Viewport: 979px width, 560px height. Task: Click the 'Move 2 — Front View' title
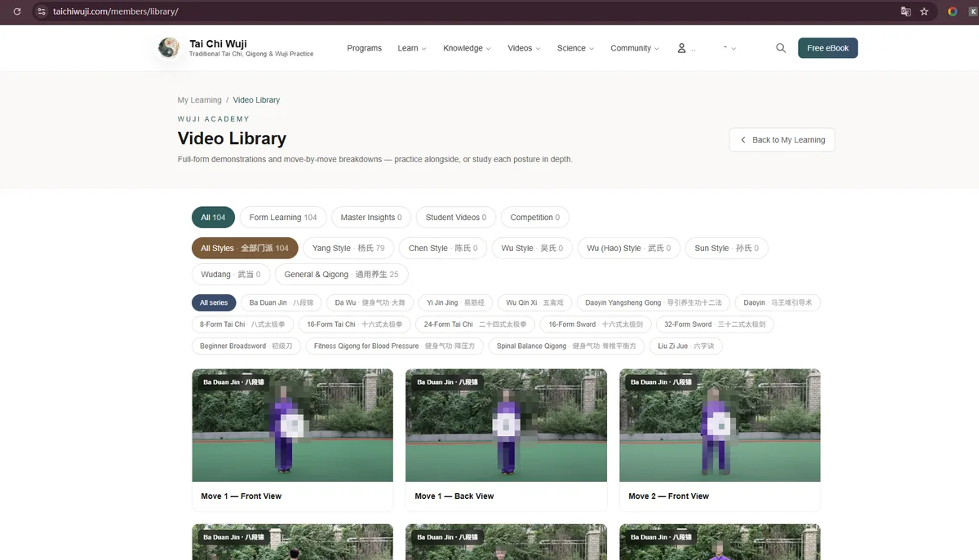point(669,496)
